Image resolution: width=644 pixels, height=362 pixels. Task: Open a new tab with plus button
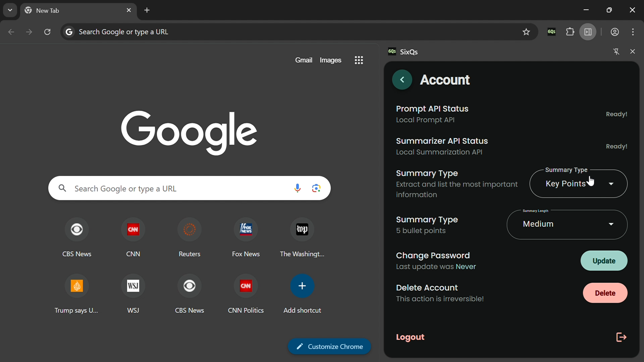tap(147, 10)
